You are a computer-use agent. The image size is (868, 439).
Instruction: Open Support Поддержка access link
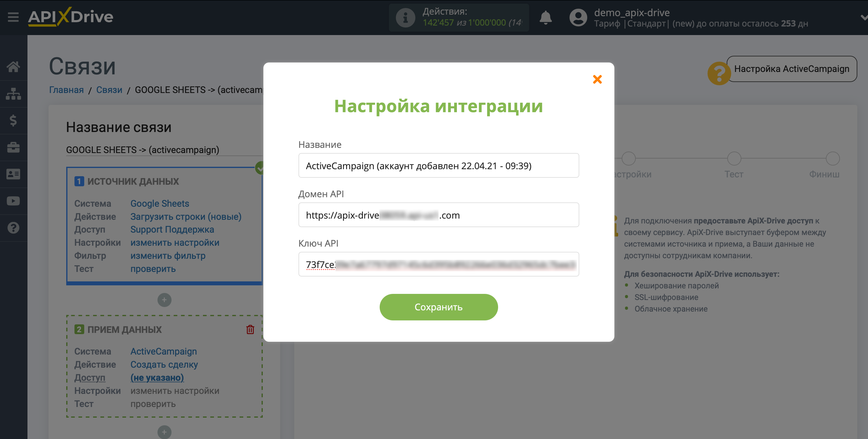[x=172, y=230]
